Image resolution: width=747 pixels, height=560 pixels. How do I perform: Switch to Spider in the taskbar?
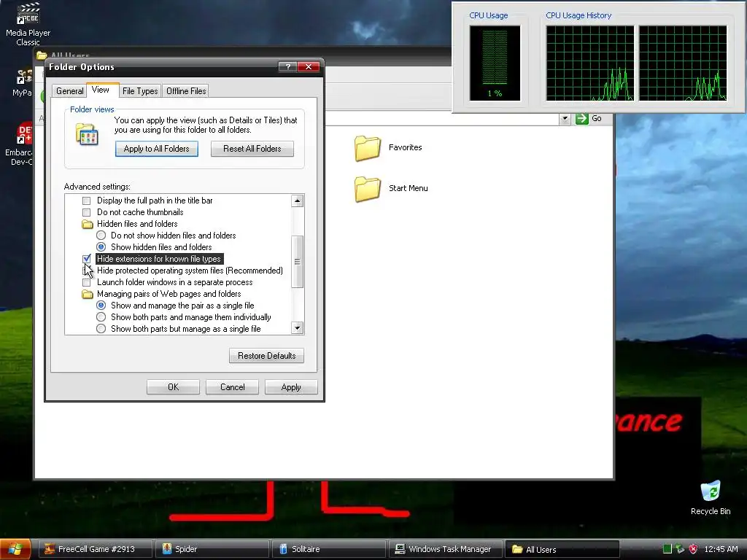(213, 549)
